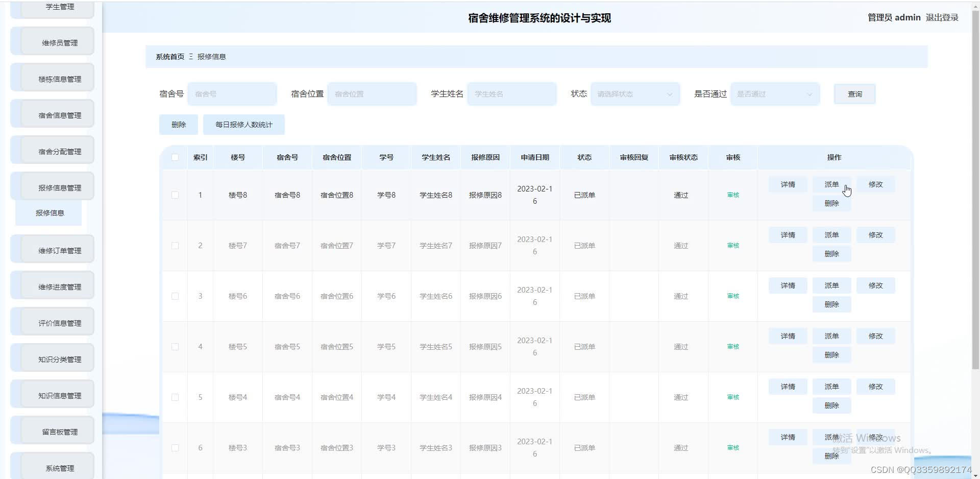
Task: Open 维修进度管理 in the sidebar
Action: (52, 285)
